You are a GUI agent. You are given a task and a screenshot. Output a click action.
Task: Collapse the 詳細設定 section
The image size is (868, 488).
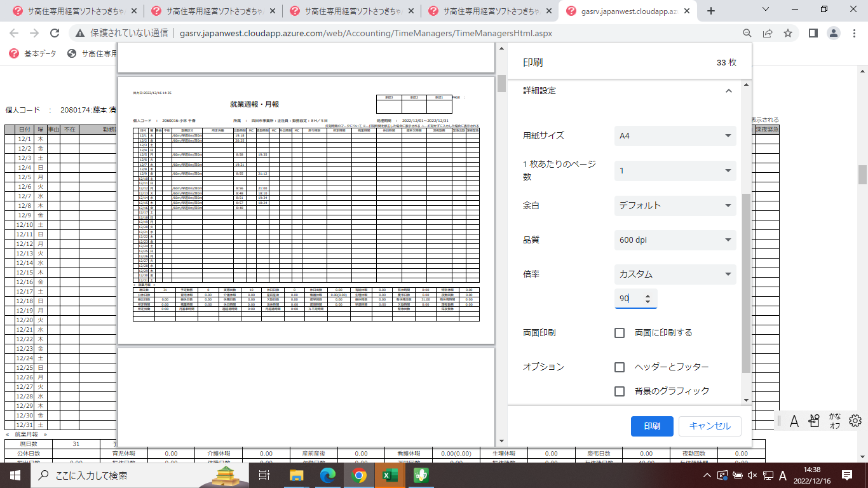point(728,91)
